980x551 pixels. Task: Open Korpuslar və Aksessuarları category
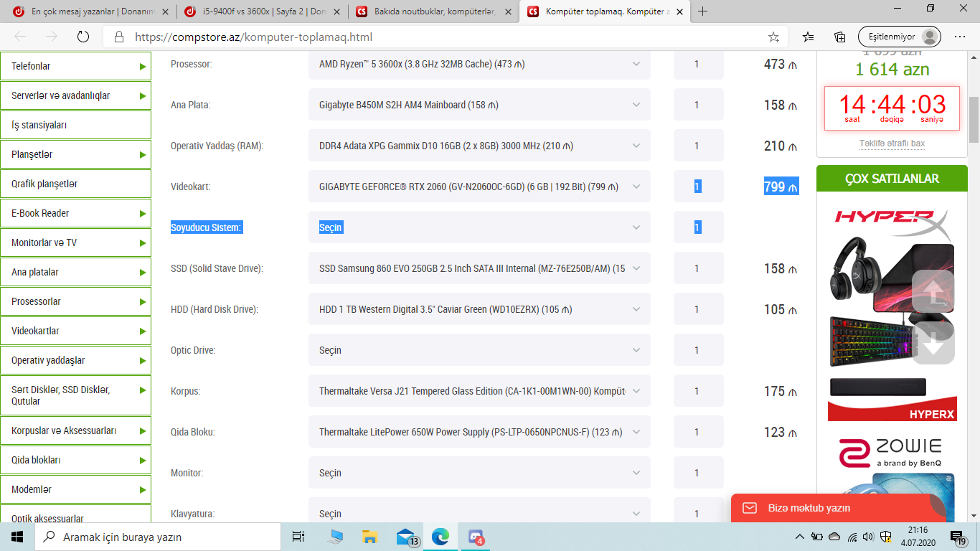[75, 430]
